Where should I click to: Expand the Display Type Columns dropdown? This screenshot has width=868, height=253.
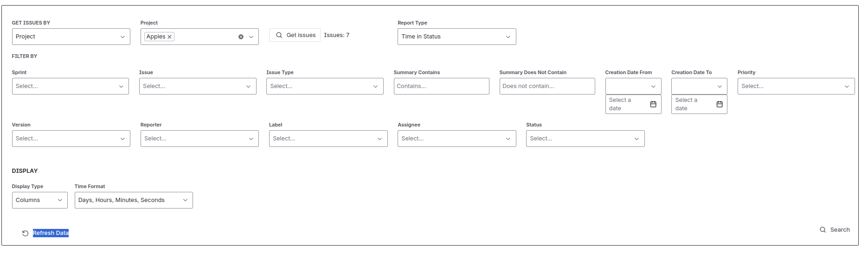tap(40, 200)
